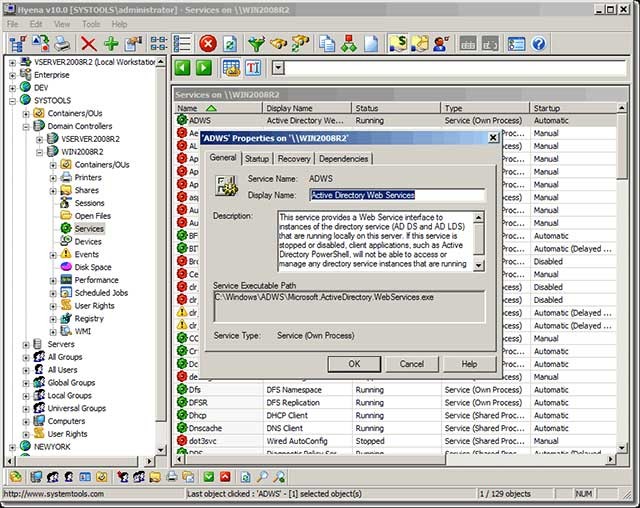
Task: Click the printer icon in the toolbar
Action: click(62, 44)
